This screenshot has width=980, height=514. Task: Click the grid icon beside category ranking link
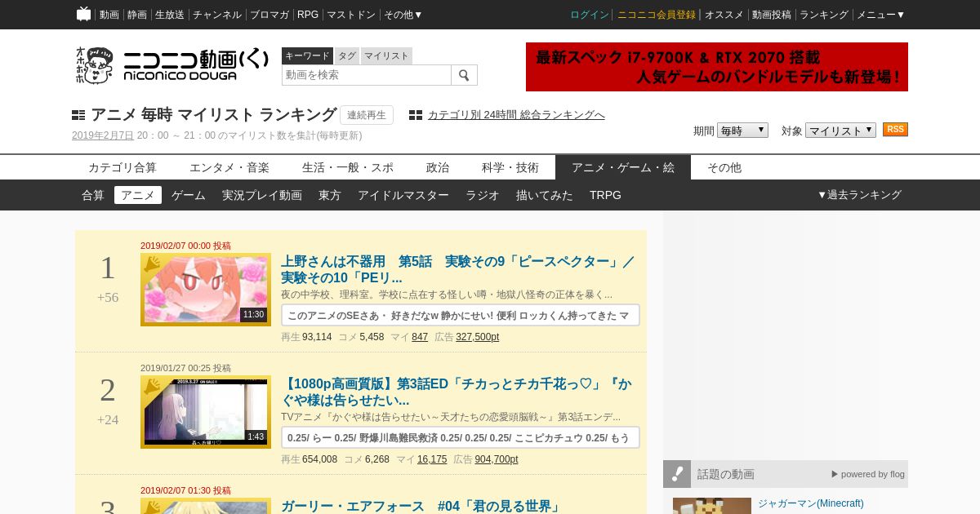tap(416, 115)
